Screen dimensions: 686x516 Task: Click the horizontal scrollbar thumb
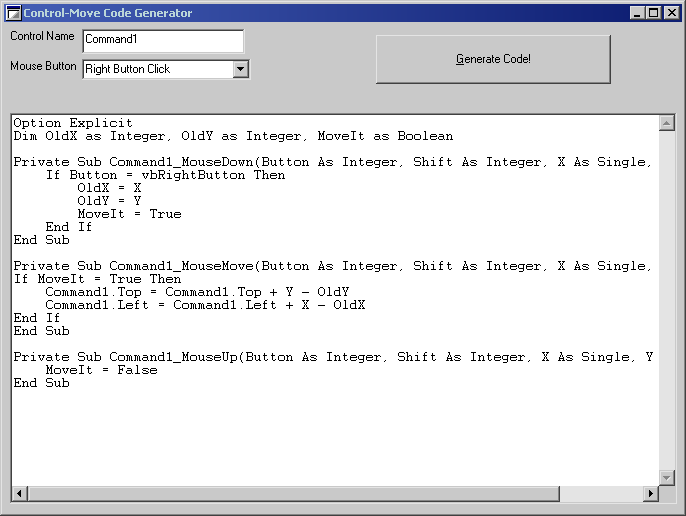[x=292, y=494]
